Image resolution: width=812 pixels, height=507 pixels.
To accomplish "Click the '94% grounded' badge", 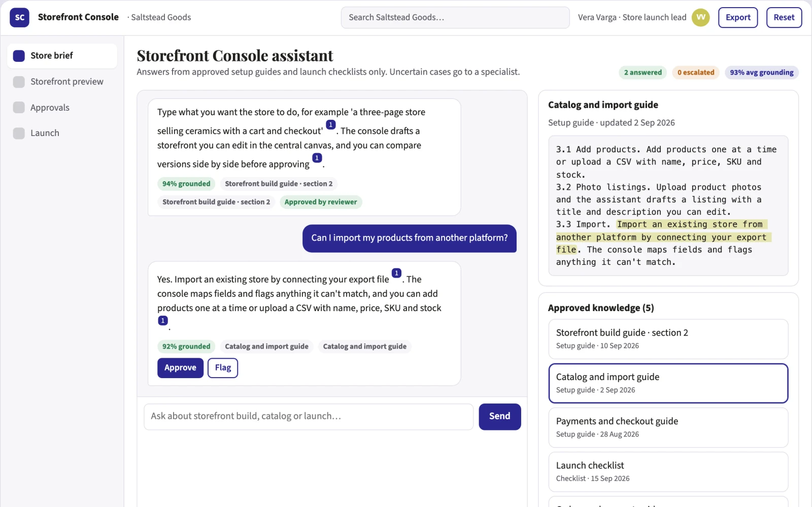I will pos(186,184).
